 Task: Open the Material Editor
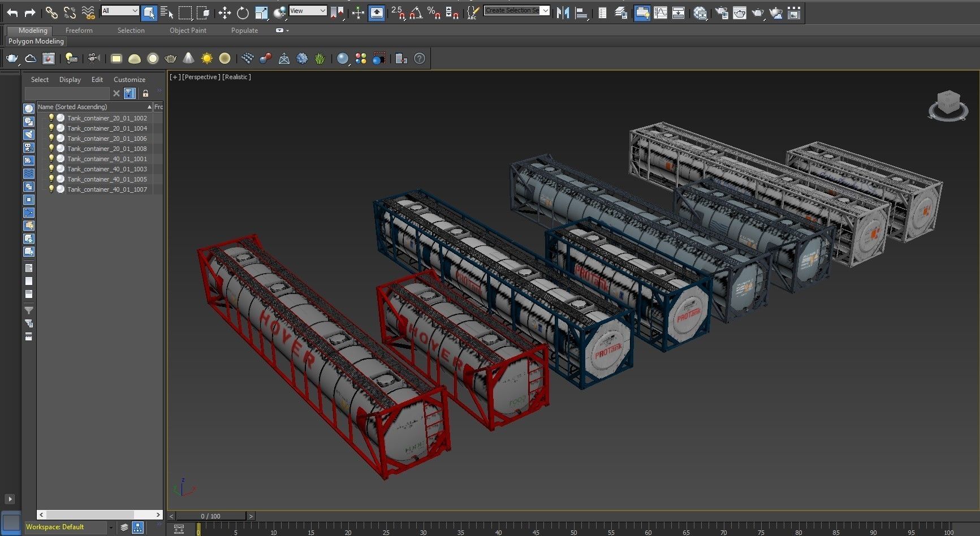coord(700,12)
